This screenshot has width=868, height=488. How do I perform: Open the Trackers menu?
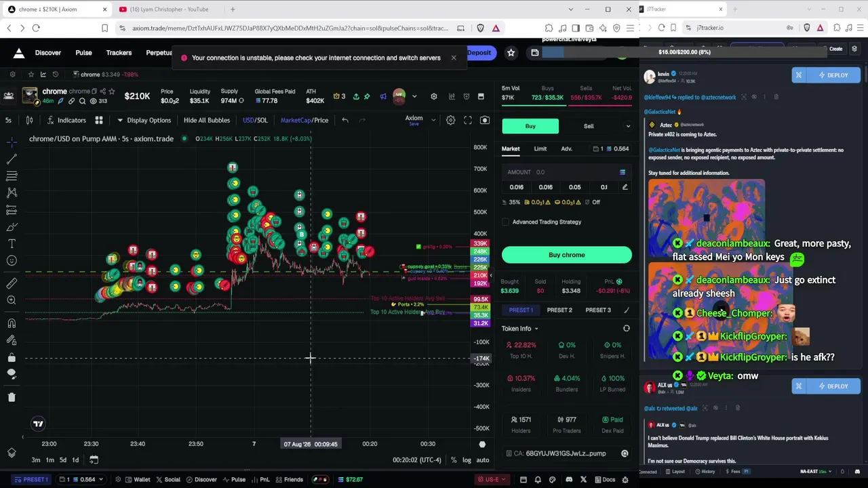(x=119, y=53)
